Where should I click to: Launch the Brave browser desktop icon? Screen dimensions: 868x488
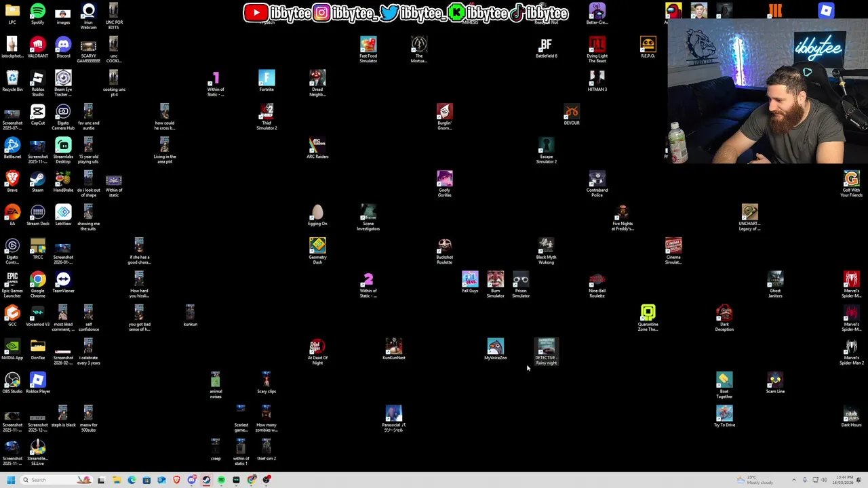[x=12, y=182]
